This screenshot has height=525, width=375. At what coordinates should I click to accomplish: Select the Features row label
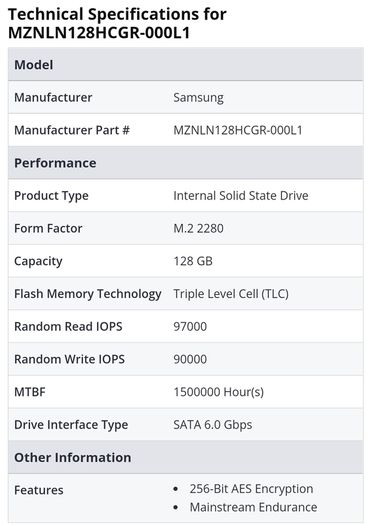39,490
